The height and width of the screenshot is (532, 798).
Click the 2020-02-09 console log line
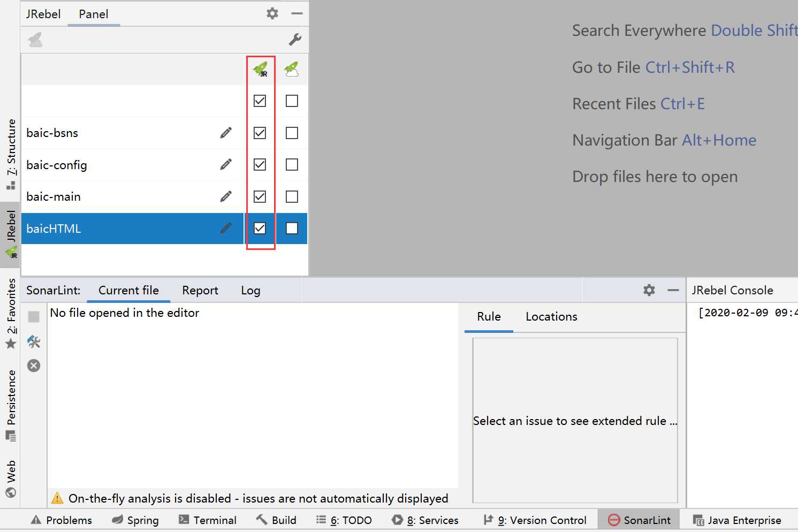pos(748,313)
